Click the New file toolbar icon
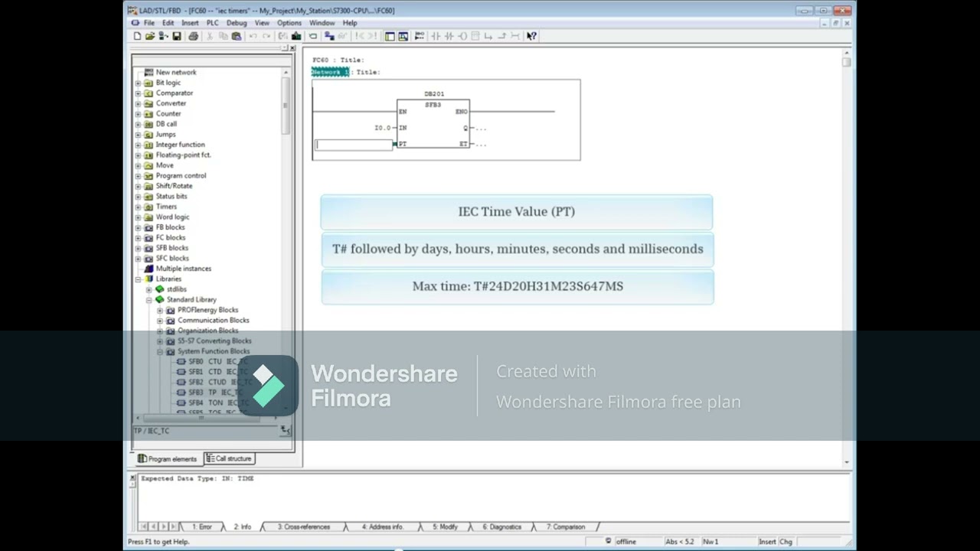The image size is (980, 551). click(x=137, y=36)
